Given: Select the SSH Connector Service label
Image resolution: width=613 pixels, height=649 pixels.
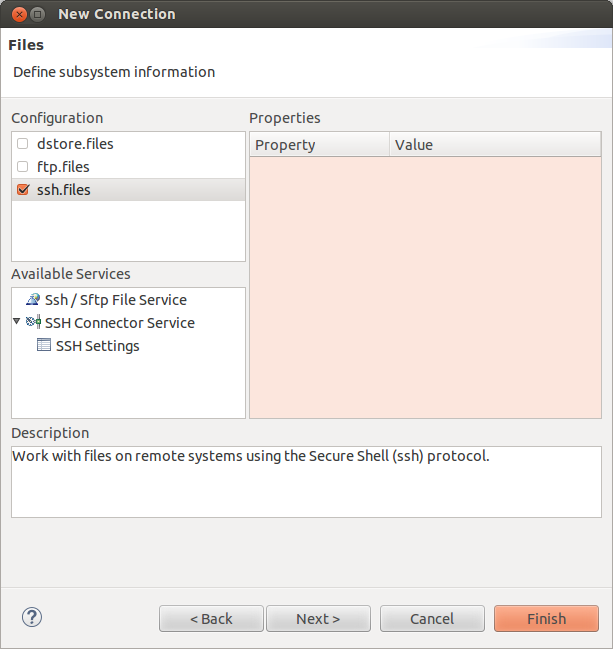Looking at the screenshot, I should tap(119, 322).
